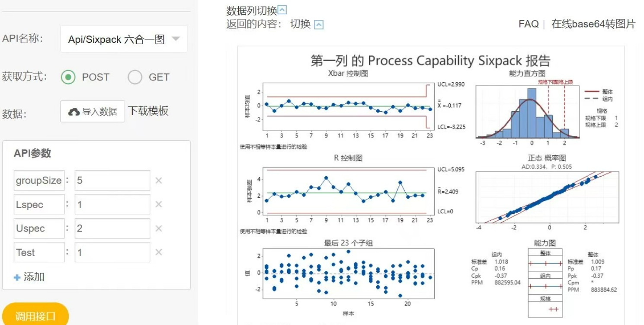
Task: Click the plus icon to add parameter
Action: click(17, 277)
